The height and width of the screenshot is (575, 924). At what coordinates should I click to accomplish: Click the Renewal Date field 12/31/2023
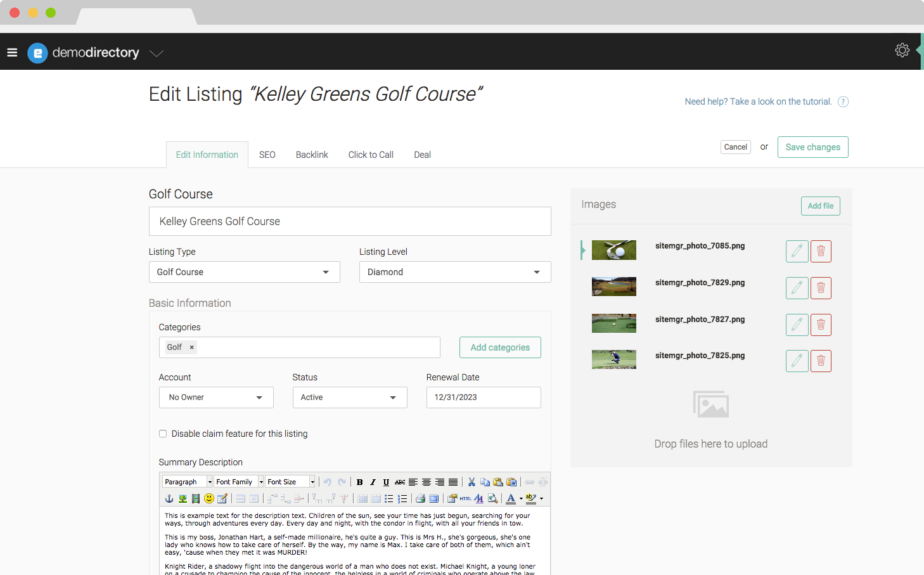484,397
